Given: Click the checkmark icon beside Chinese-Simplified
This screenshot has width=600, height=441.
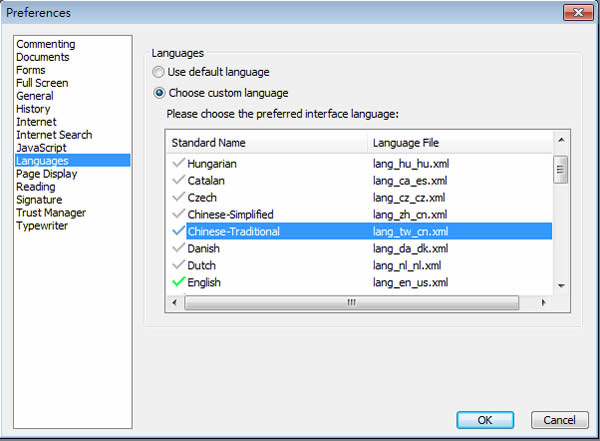Looking at the screenshot, I should pyautogui.click(x=178, y=214).
